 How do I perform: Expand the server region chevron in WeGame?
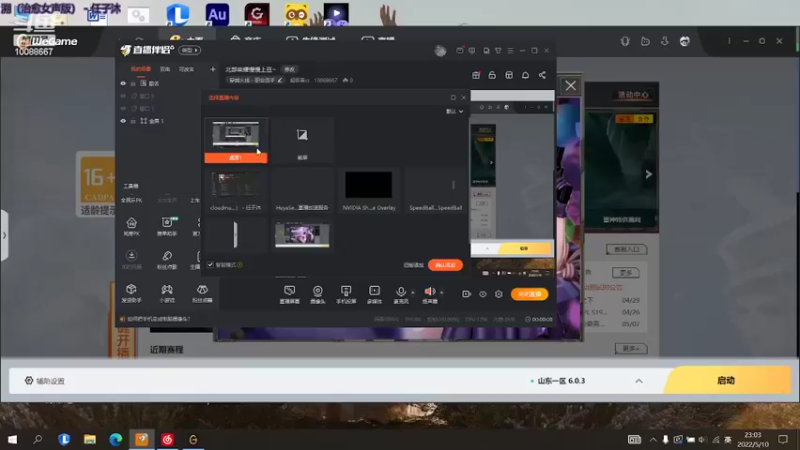[x=639, y=381]
